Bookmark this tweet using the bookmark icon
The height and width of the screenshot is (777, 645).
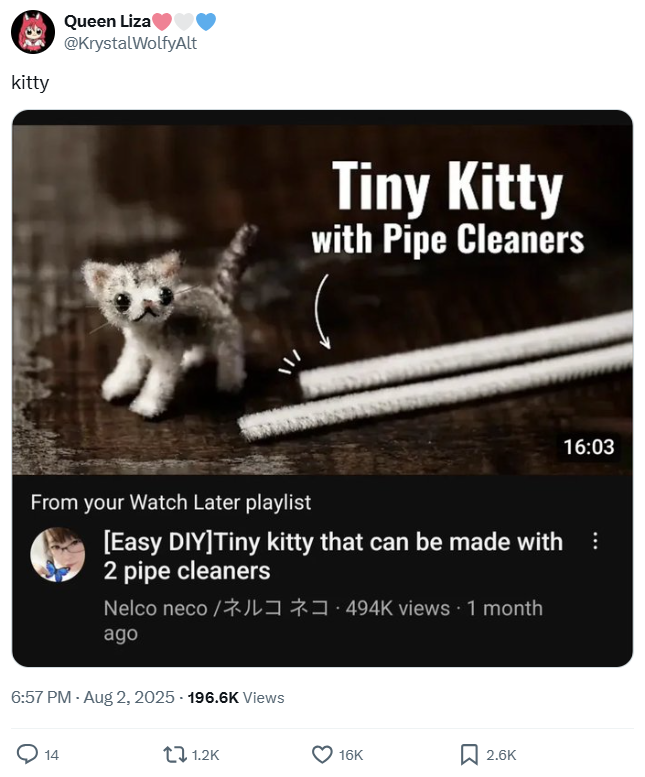pyautogui.click(x=468, y=755)
